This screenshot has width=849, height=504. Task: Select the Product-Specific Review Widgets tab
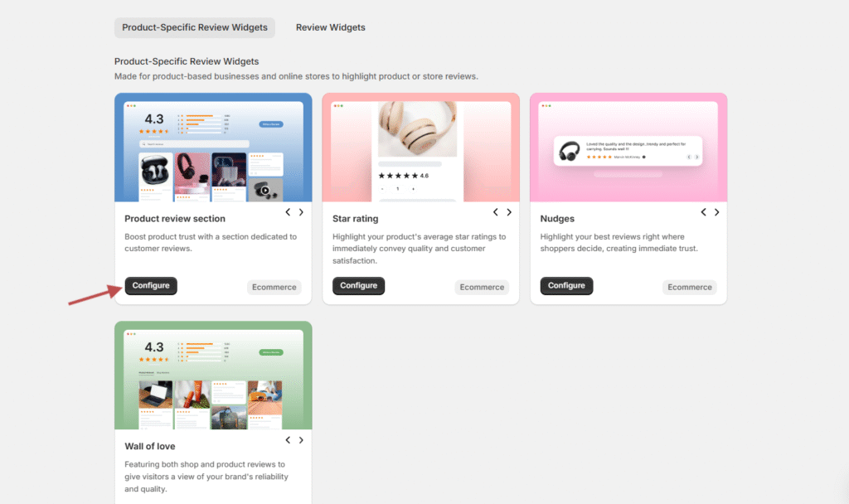[195, 27]
